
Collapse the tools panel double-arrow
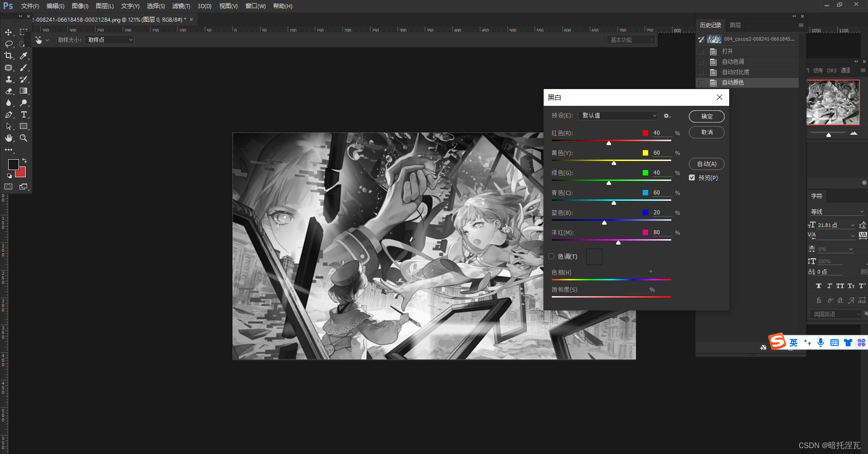[20, 16]
